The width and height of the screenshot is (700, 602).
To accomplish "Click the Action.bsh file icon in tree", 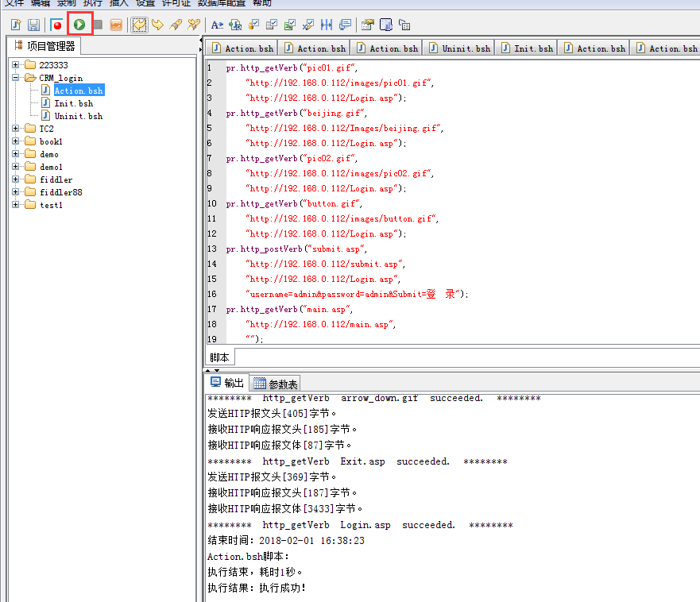I will pos(46,91).
